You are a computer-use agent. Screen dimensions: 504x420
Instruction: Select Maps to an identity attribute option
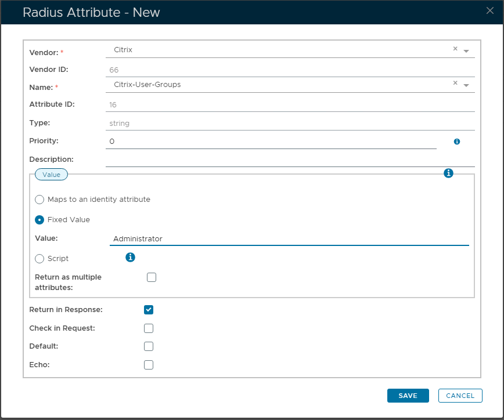click(x=39, y=200)
